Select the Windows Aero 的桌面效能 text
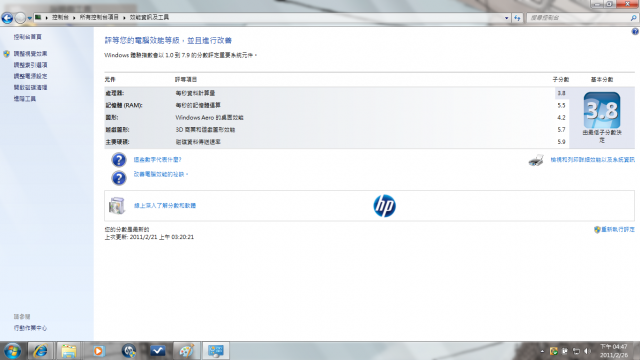 coord(209,118)
